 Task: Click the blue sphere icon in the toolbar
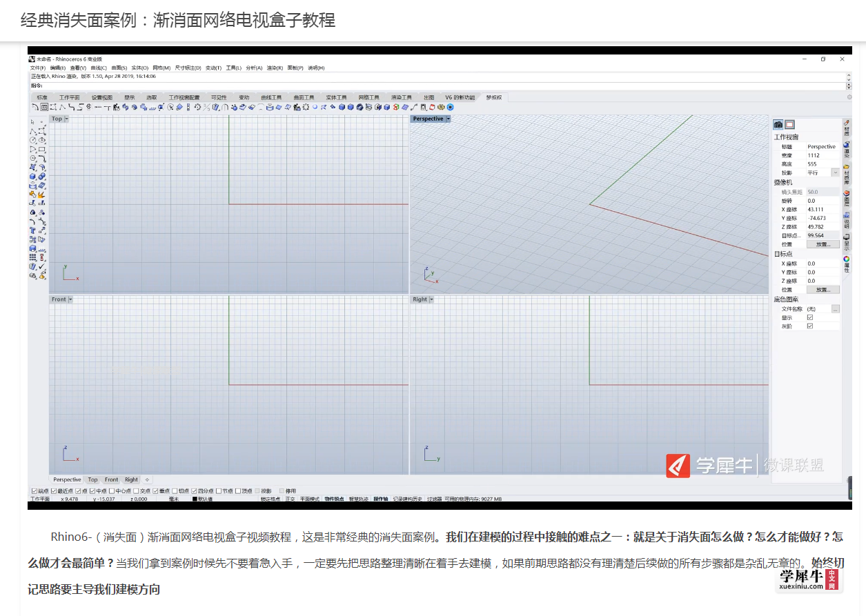pyautogui.click(x=315, y=106)
